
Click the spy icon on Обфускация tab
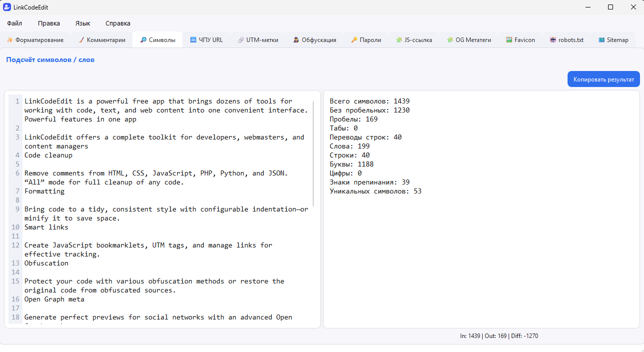296,40
